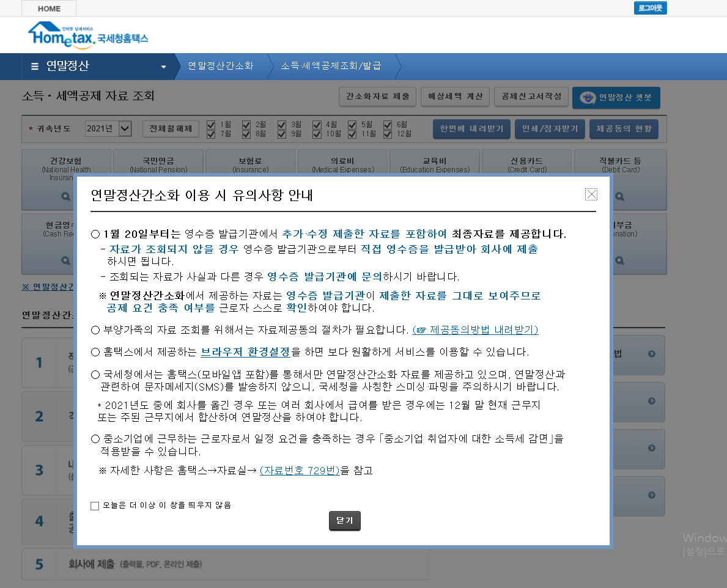Select the 국민연금 category tile
Screen dimensions: 727x588
coord(158,161)
